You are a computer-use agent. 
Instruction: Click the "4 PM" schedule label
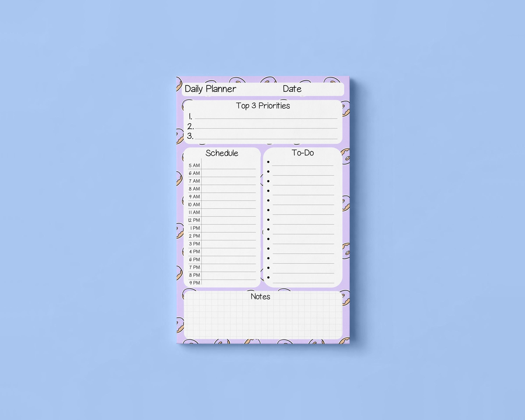pos(194,251)
